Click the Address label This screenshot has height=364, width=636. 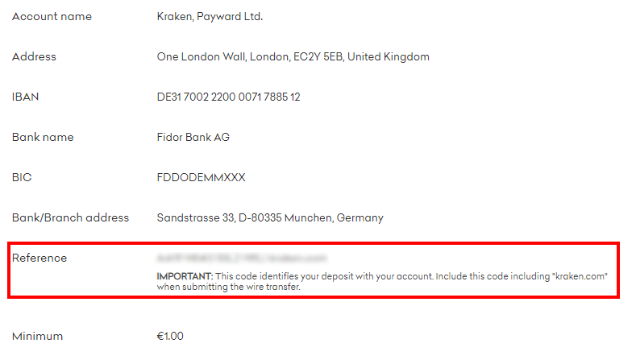coord(34,57)
